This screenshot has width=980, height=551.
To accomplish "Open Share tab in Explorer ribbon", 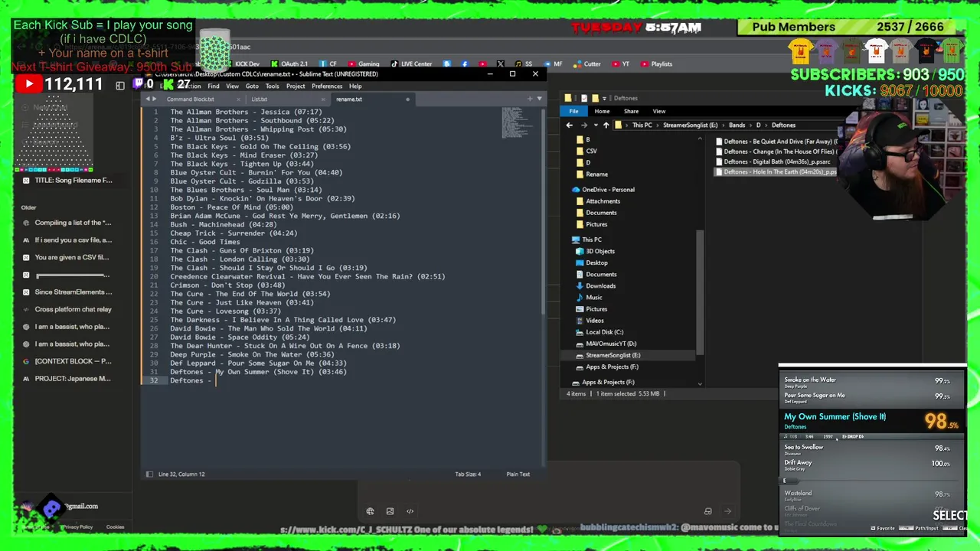I will (x=631, y=112).
